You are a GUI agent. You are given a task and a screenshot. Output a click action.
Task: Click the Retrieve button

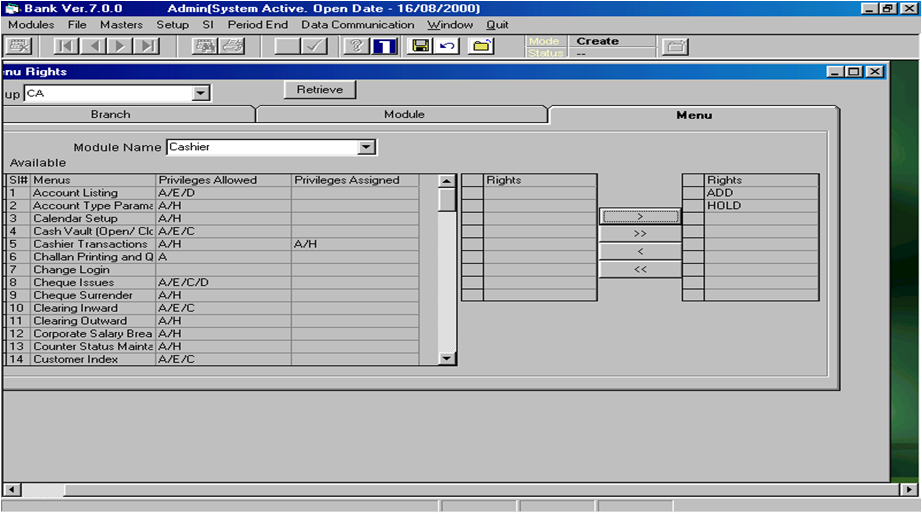[x=320, y=89]
